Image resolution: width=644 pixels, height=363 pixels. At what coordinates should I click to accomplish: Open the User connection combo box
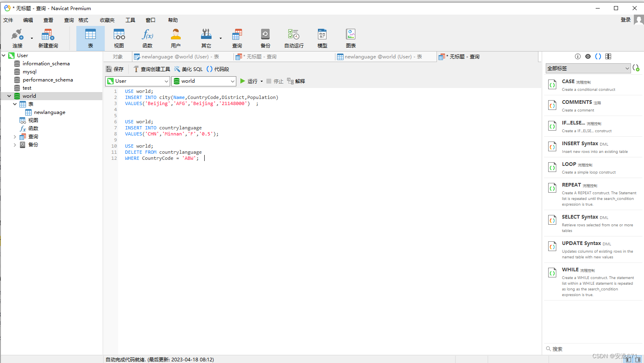pyautogui.click(x=137, y=81)
